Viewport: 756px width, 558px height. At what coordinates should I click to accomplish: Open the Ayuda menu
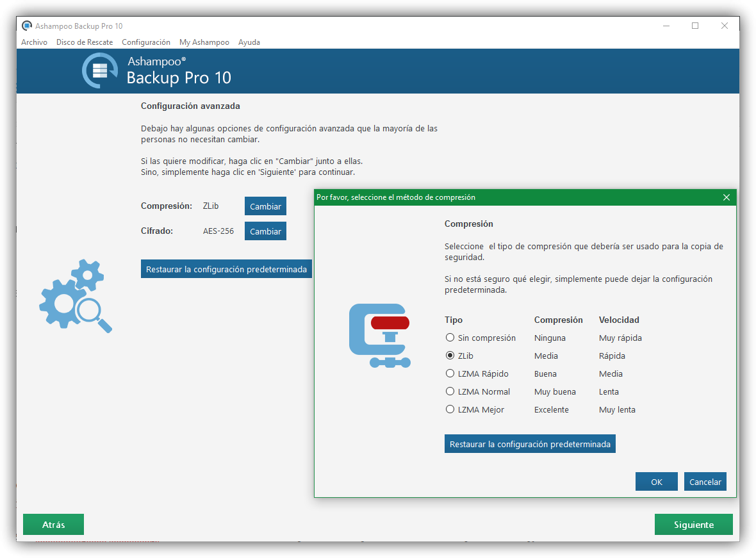pos(249,42)
